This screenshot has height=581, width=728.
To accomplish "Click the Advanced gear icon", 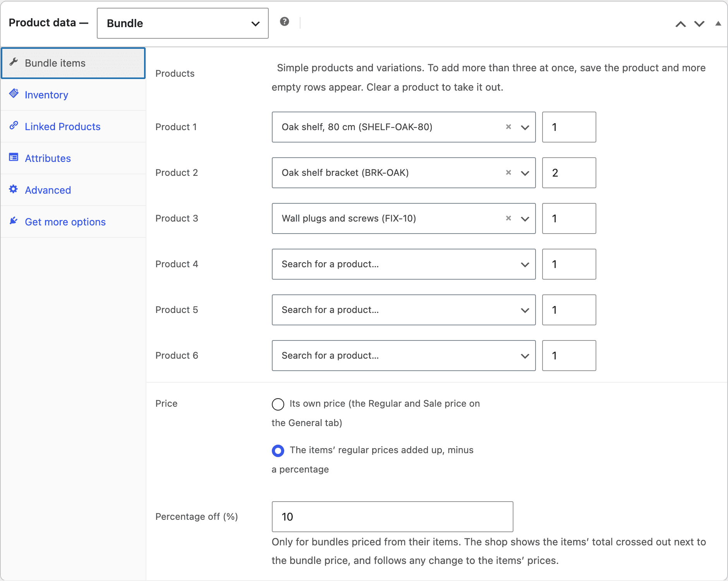I will pos(14,189).
